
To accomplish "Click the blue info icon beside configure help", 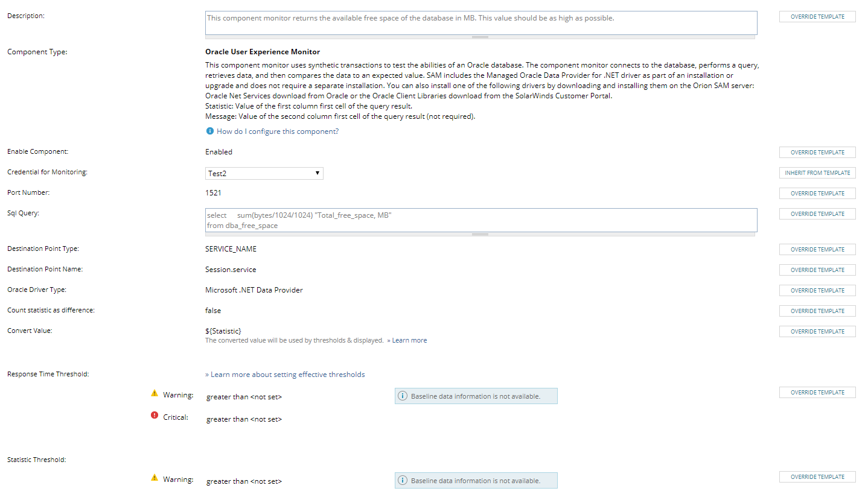I will coord(209,131).
